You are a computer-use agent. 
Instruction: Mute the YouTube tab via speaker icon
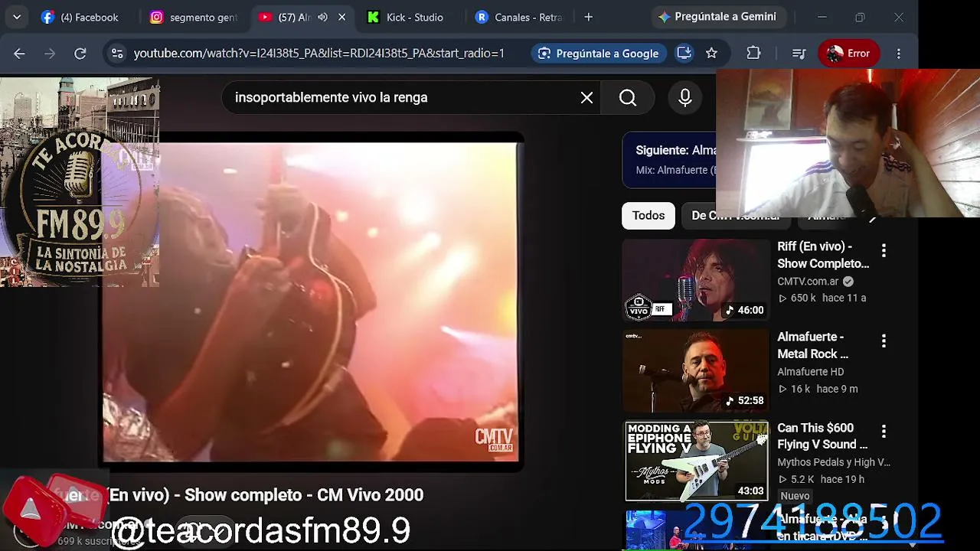323,17
